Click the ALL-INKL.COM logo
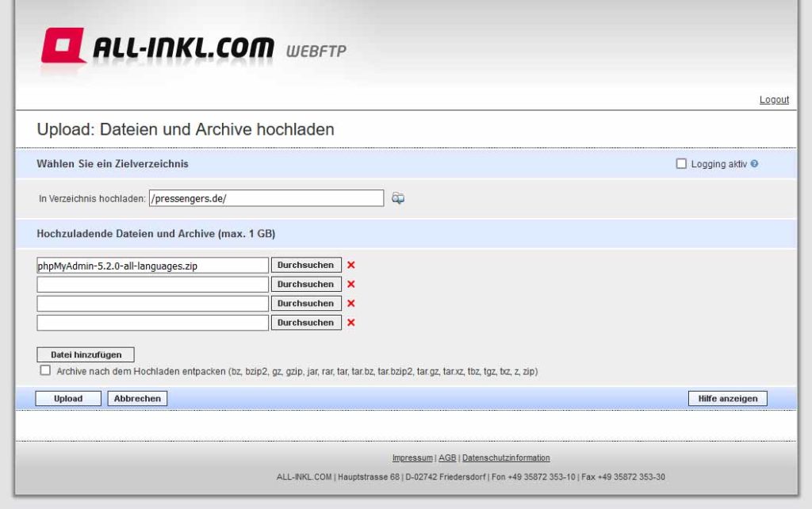 pyautogui.click(x=158, y=47)
